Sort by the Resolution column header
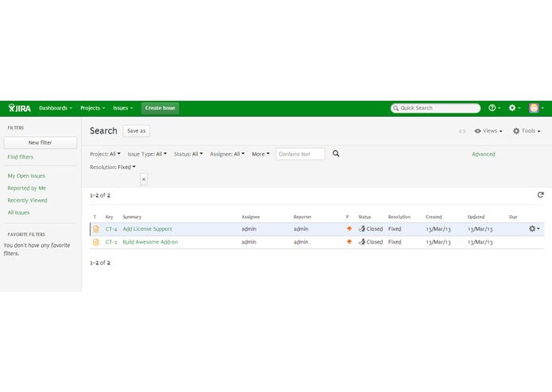Screen dimensions: 552x392 (x=400, y=217)
